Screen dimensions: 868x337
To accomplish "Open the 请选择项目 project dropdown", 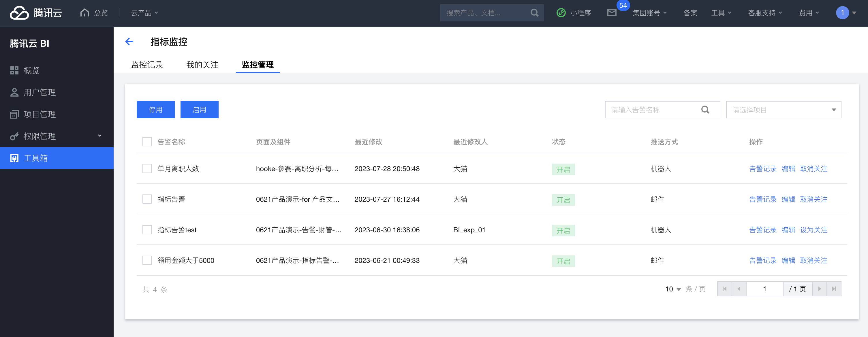I will tap(783, 110).
